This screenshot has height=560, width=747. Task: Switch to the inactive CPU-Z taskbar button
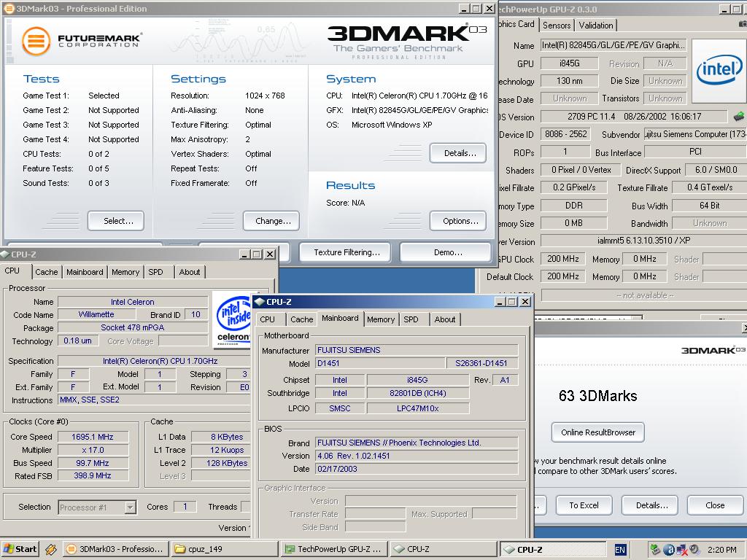443,549
